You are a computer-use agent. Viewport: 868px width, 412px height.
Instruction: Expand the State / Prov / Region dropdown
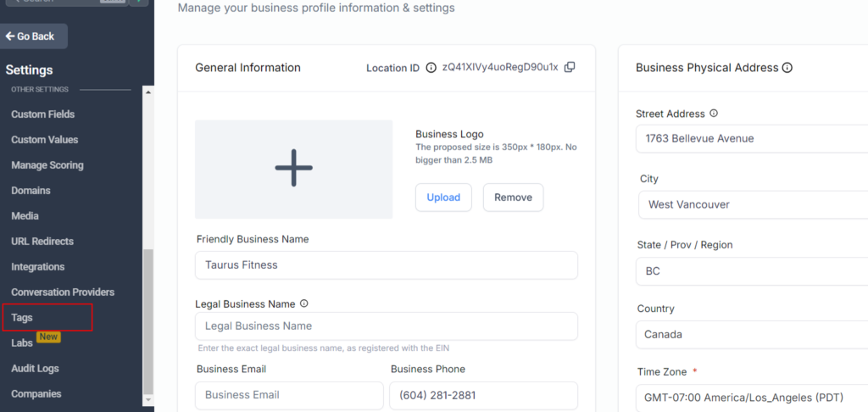(751, 271)
